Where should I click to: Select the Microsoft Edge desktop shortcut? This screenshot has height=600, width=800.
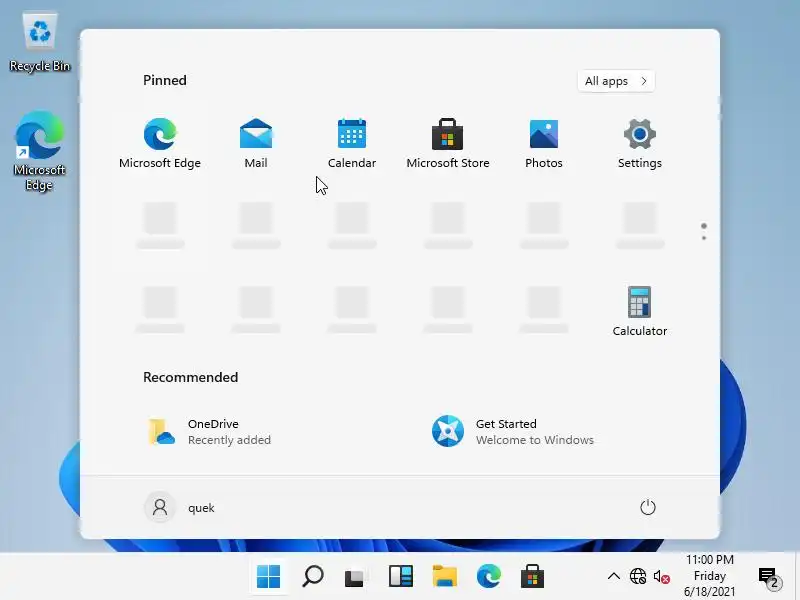[39, 151]
